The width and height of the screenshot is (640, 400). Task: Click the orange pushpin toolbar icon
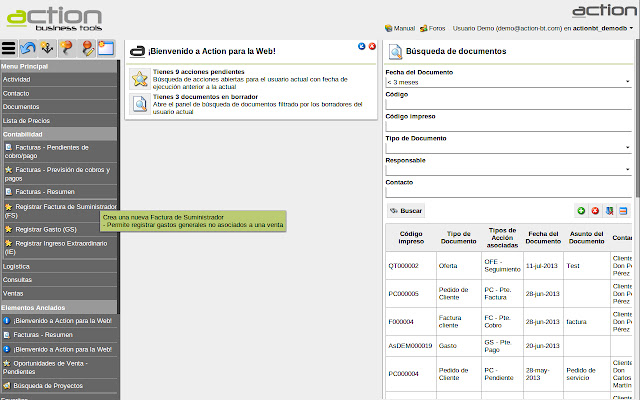click(67, 49)
